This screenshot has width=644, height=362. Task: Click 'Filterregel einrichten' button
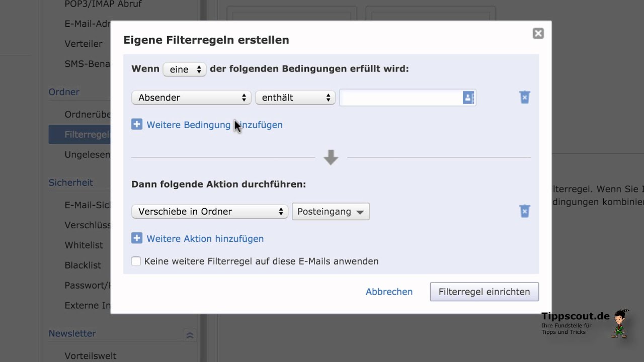coord(484,292)
